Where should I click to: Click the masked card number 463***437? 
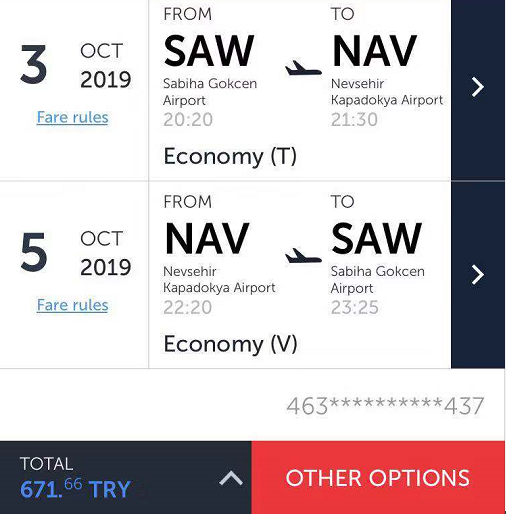(x=385, y=406)
